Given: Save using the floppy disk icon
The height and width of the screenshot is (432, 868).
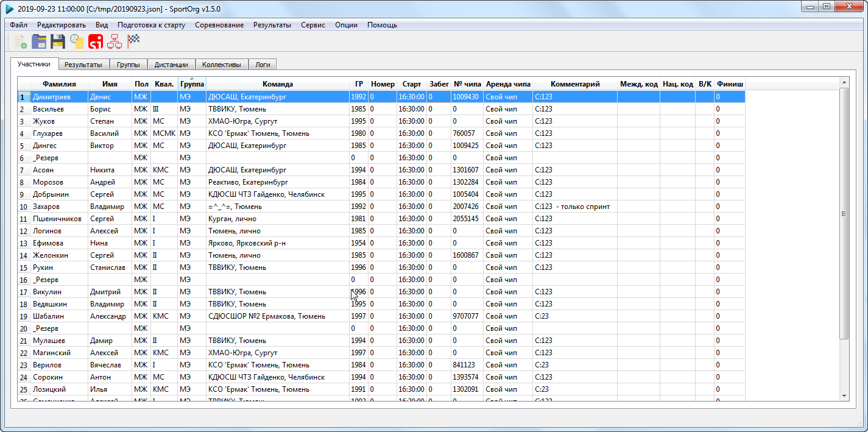Looking at the screenshot, I should tap(58, 41).
